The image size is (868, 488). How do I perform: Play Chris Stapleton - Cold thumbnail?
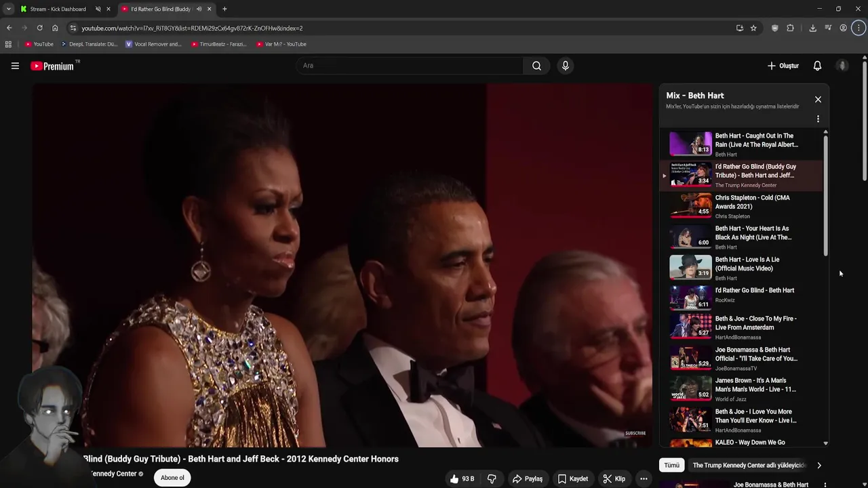pos(690,205)
